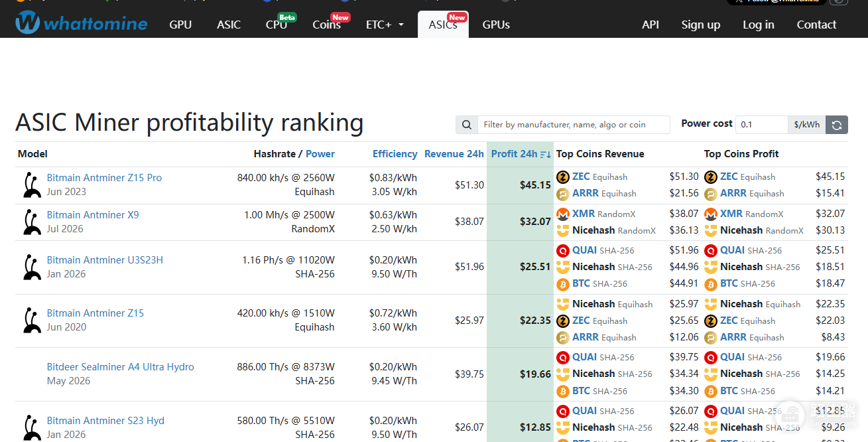Viewport: 868px width, 442px height.
Task: Click the Log in link
Action: [x=759, y=25]
